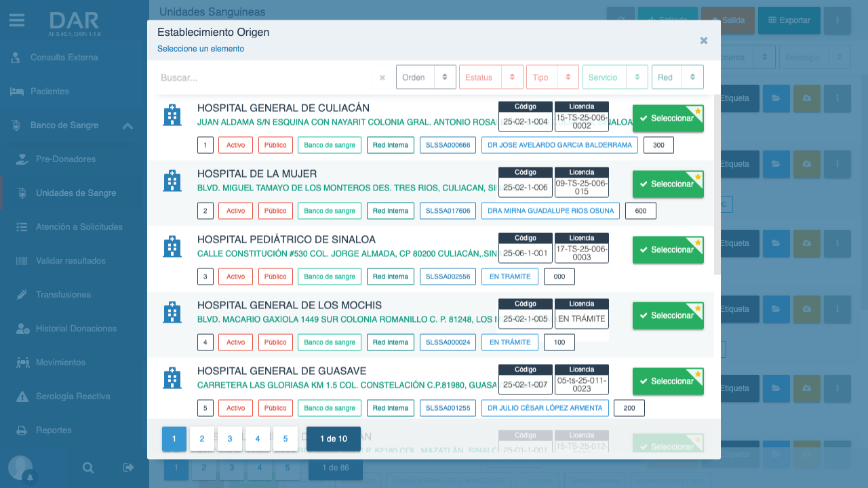Go to page 2 in the dialog pagination
868x488 pixels.
202,439
